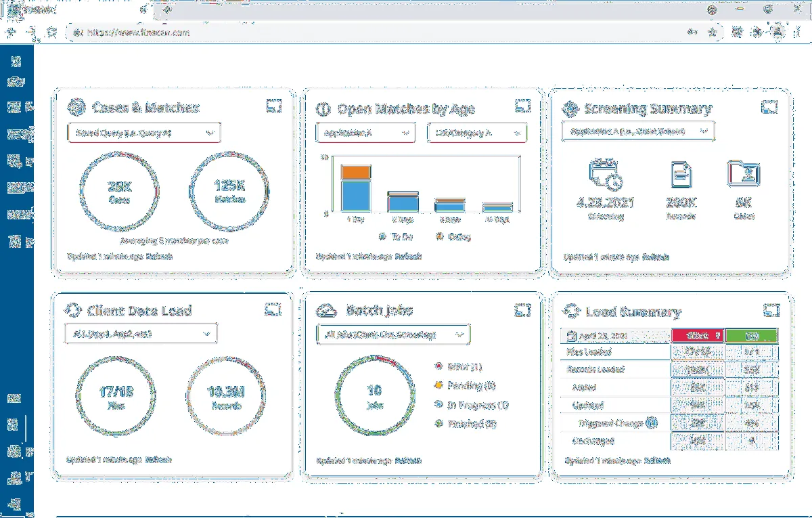Image resolution: width=812 pixels, height=518 pixels.
Task: Select the green column header in Load Summary
Action: click(x=751, y=336)
